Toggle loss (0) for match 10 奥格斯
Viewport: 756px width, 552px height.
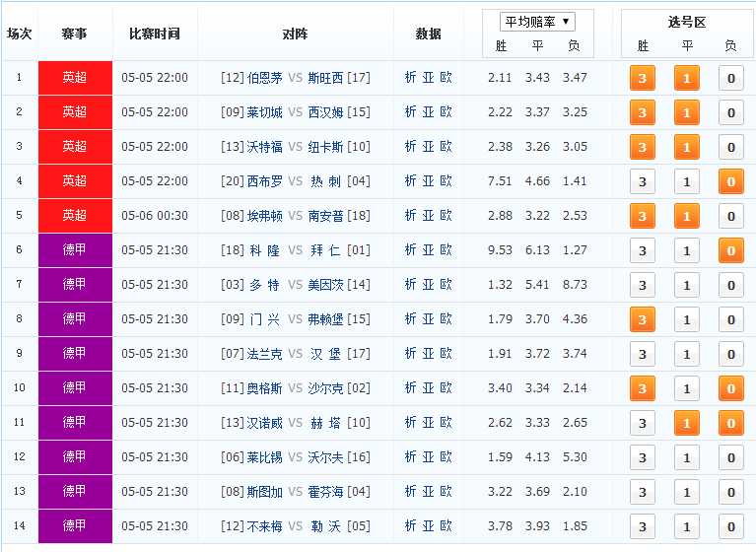pos(731,388)
